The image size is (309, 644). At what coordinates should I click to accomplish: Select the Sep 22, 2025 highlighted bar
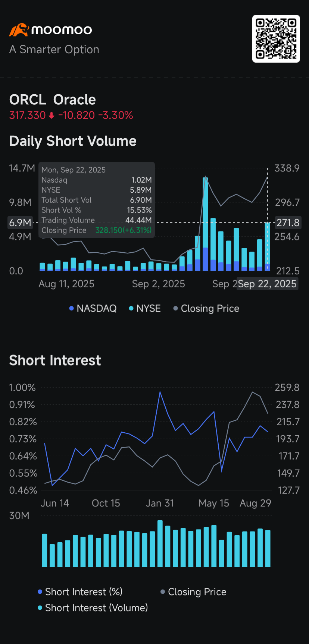click(x=267, y=246)
